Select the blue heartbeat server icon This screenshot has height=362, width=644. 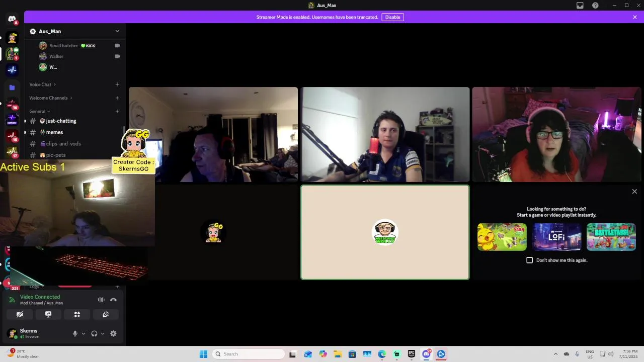[12, 70]
